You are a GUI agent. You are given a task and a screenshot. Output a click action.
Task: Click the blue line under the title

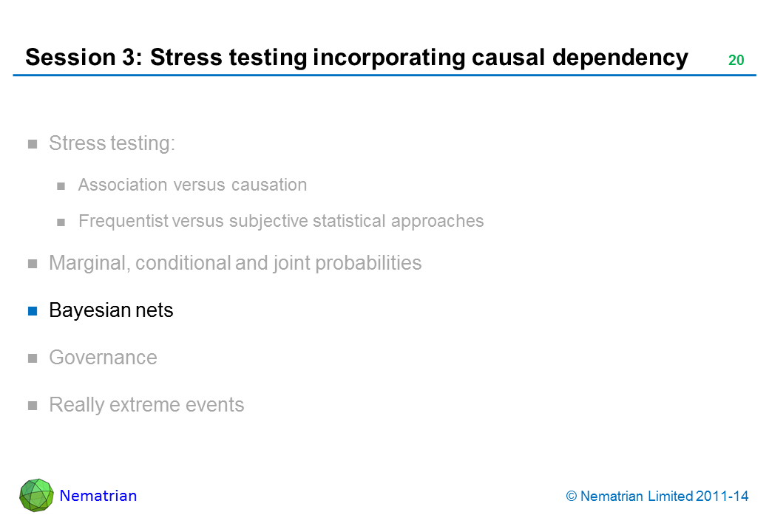pyautogui.click(x=384, y=75)
